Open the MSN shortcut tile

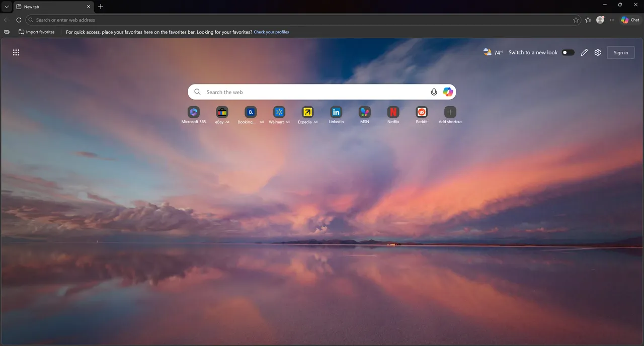365,115
